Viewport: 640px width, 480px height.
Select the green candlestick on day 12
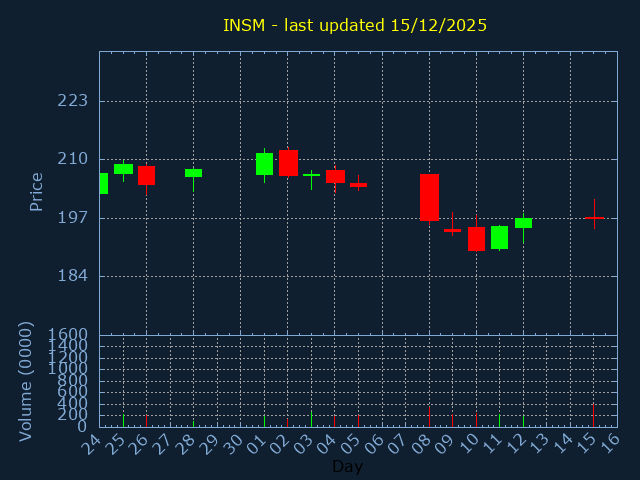pos(523,223)
